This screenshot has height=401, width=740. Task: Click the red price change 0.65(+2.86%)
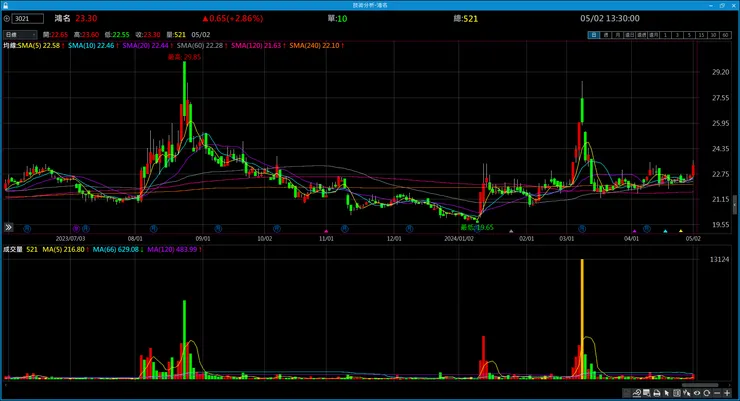pyautogui.click(x=232, y=18)
